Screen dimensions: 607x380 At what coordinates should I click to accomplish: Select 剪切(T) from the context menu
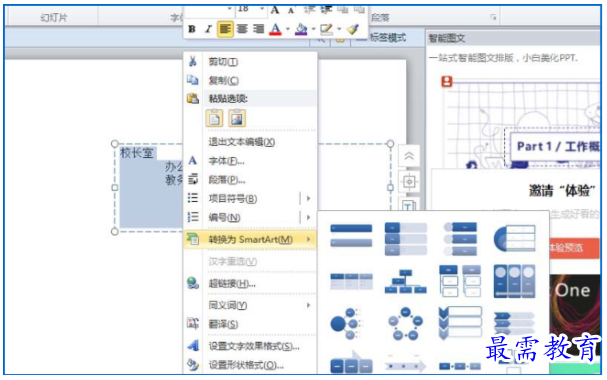(x=250, y=62)
